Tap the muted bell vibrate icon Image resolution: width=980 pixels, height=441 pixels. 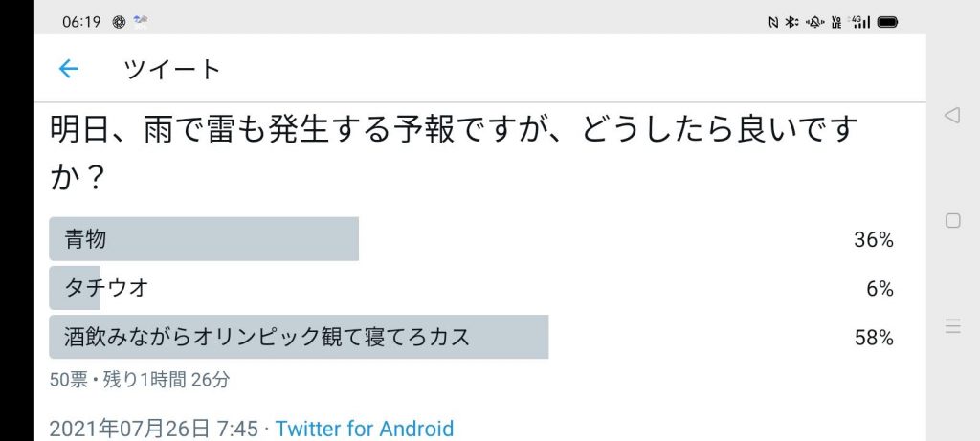tap(814, 22)
